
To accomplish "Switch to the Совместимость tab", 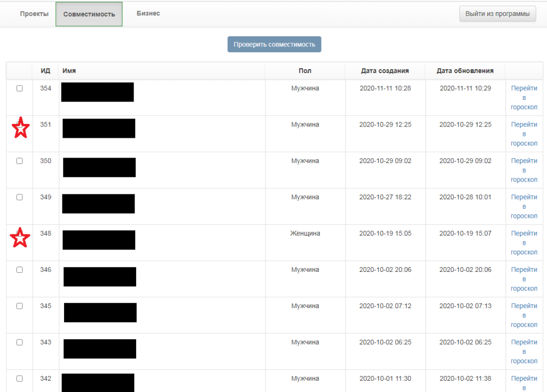I will click(89, 14).
